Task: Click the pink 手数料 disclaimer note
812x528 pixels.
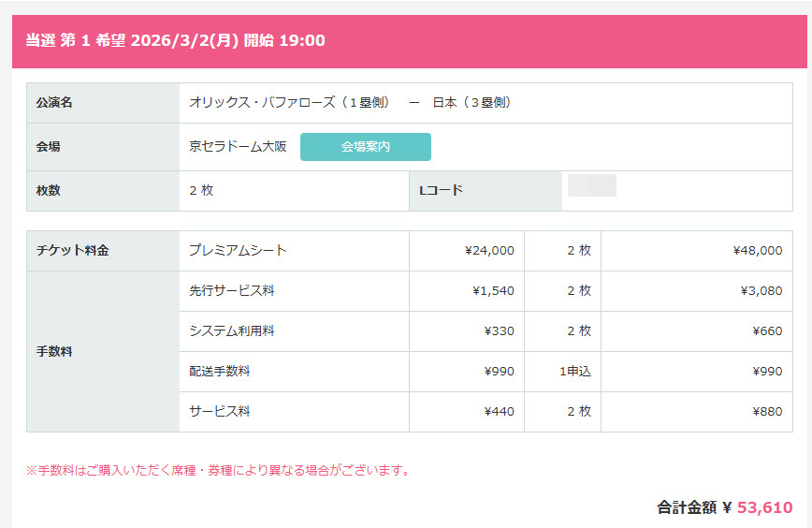Action: click(x=219, y=470)
